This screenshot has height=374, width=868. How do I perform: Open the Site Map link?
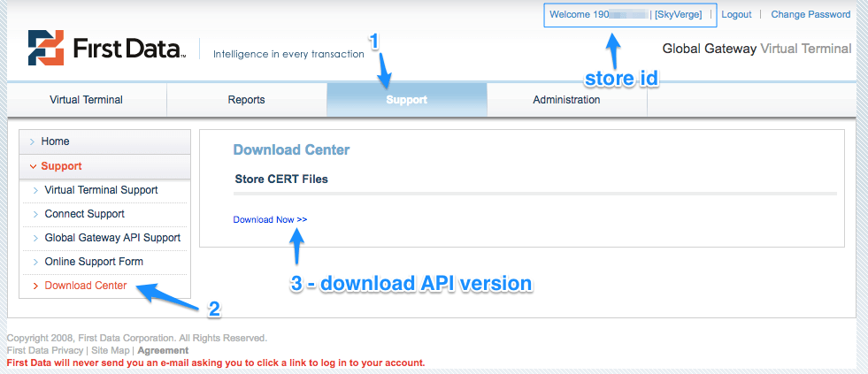(111, 350)
